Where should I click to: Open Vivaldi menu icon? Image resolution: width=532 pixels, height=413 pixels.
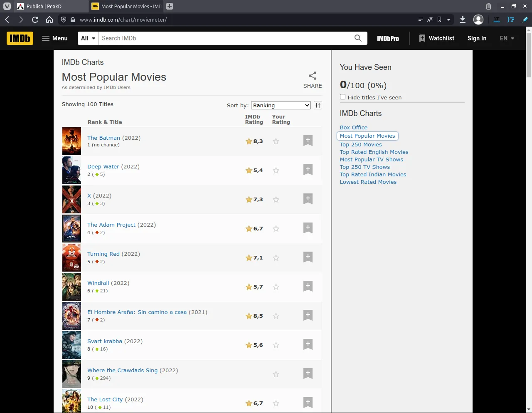click(7, 6)
